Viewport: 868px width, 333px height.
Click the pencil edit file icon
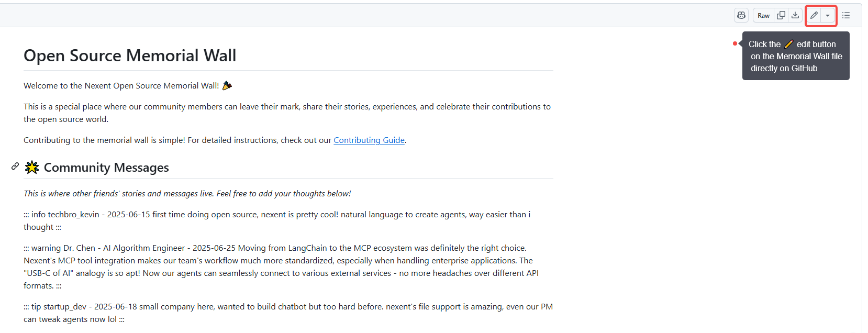(814, 16)
